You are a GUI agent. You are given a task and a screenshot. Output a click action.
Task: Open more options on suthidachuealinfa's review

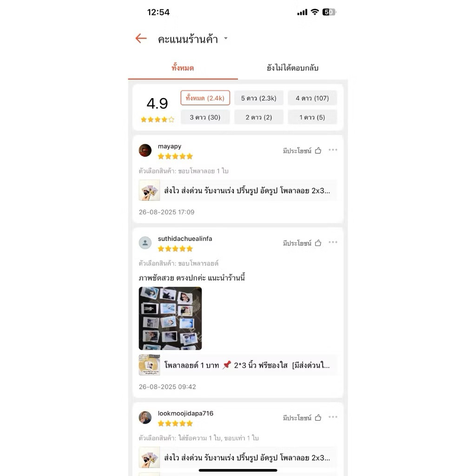pyautogui.click(x=333, y=242)
